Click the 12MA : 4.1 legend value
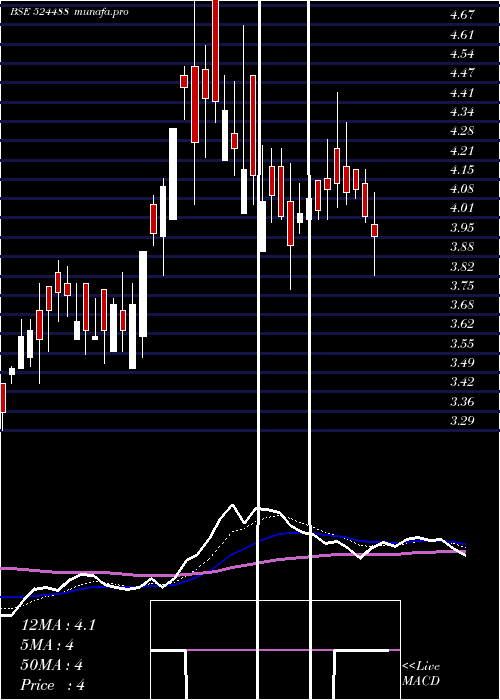The image size is (500, 700). click(x=58, y=625)
